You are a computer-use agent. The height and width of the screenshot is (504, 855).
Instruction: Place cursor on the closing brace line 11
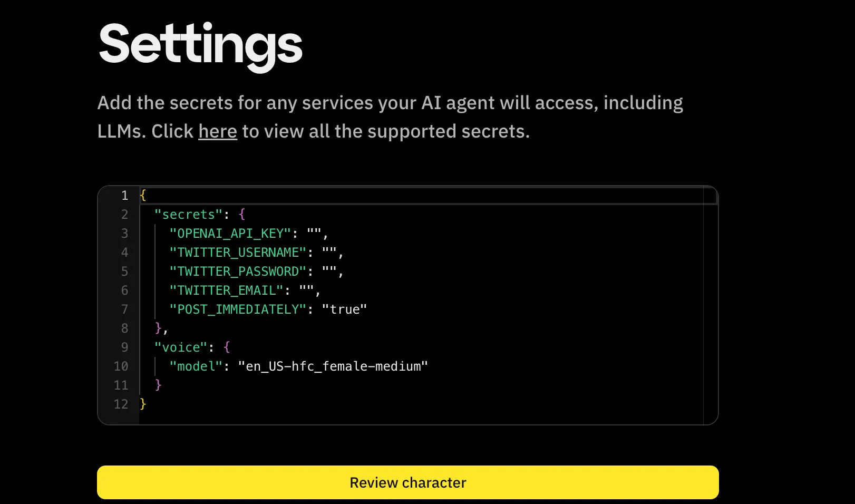click(158, 385)
